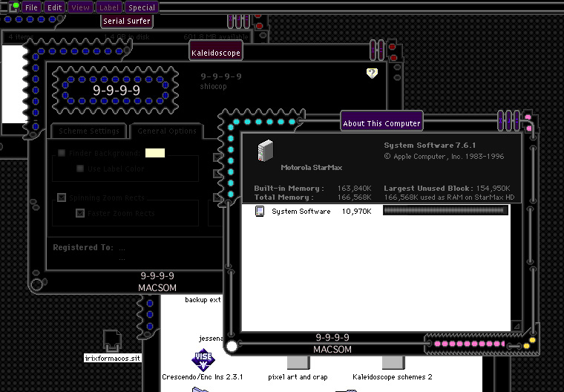The width and height of the screenshot is (564, 392).
Task: Toggle the Spinning Zoom Rects checkbox
Action: [x=62, y=198]
